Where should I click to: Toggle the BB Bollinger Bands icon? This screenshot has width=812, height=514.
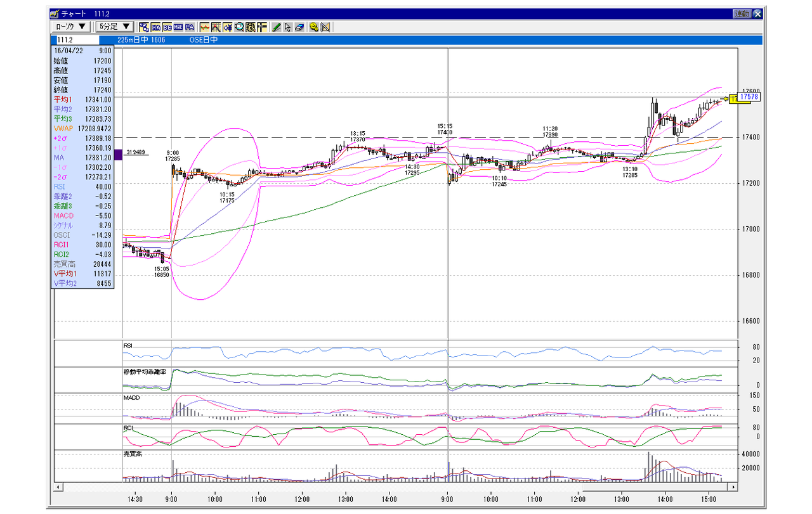coord(167,27)
